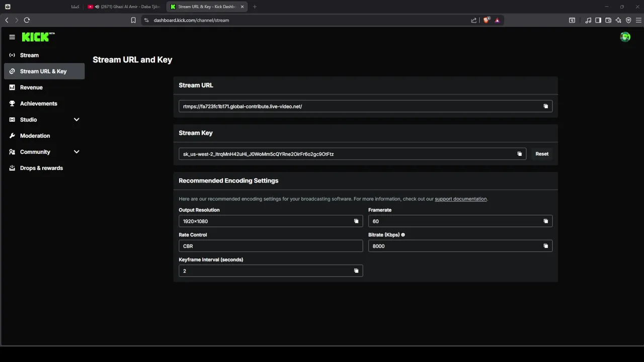Go to Achievements in sidebar
This screenshot has width=644, height=362.
[x=38, y=104]
